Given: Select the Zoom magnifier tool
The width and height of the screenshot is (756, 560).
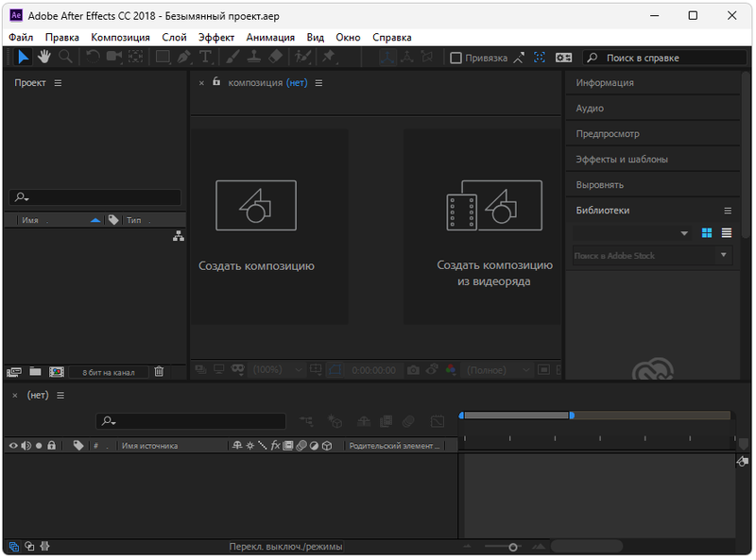Looking at the screenshot, I should point(65,57).
